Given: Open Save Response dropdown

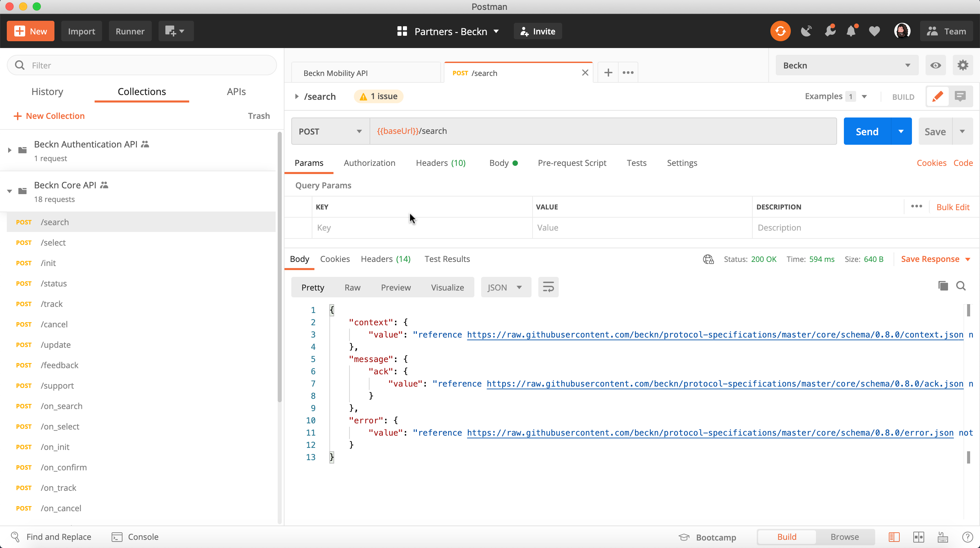Looking at the screenshot, I should (x=935, y=259).
